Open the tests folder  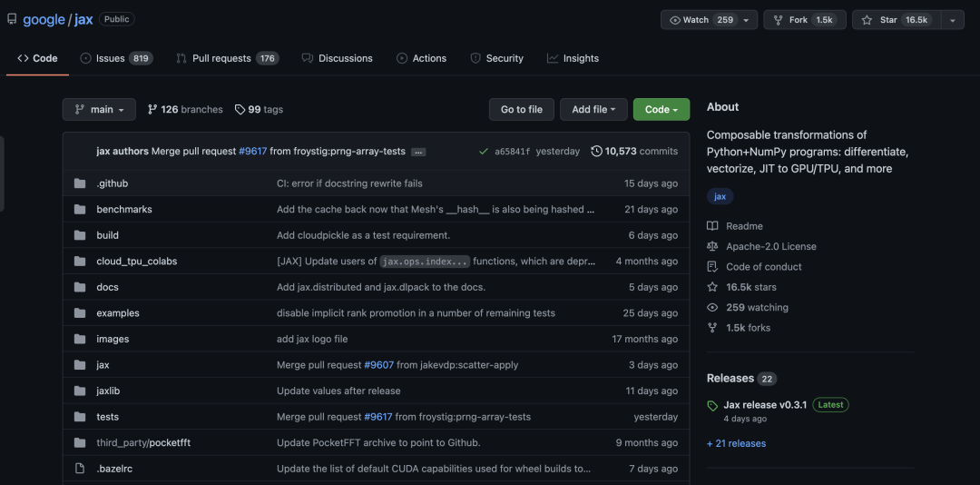[x=107, y=417]
